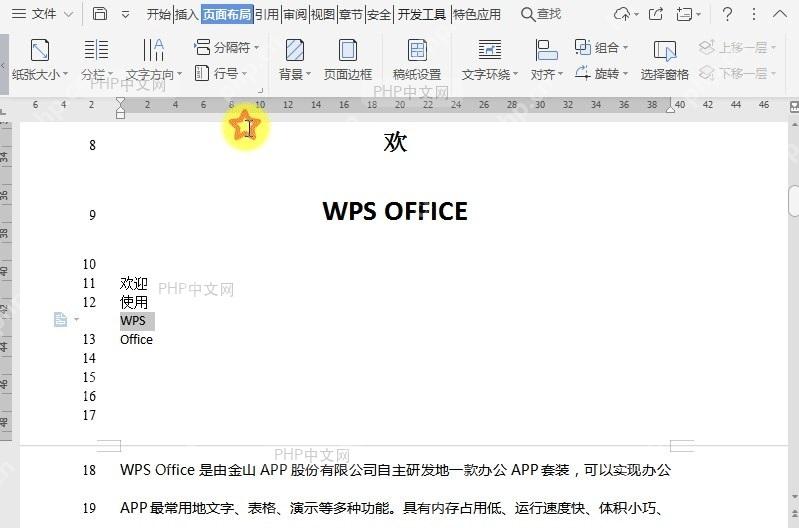This screenshot has width=799, height=528.
Task: Switch to the 开始 tab
Action: click(x=158, y=14)
